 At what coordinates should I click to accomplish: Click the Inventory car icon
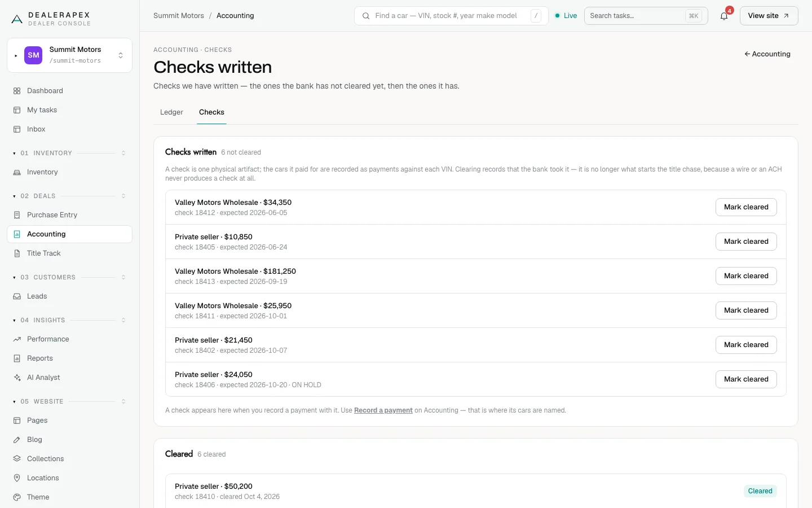pyautogui.click(x=17, y=172)
